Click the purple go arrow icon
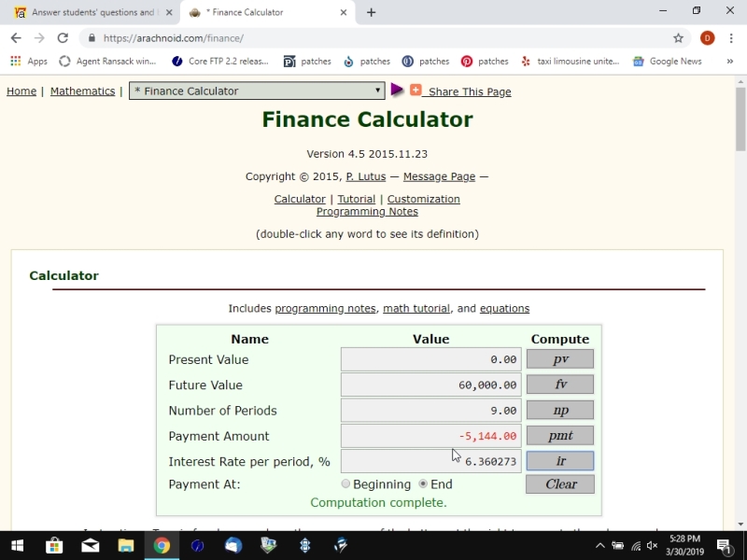Image resolution: width=747 pixels, height=560 pixels. pos(396,90)
